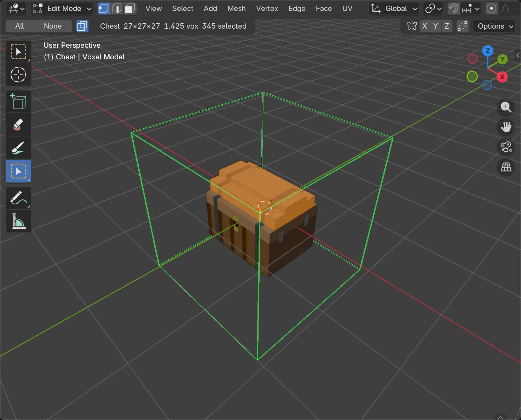The image size is (521, 420).
Task: Click the yellow lock on chest front
Action: [x=236, y=224]
